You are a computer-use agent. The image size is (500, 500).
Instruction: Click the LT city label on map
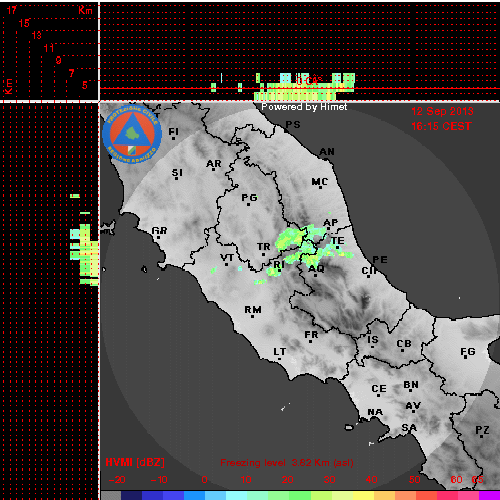(280, 352)
